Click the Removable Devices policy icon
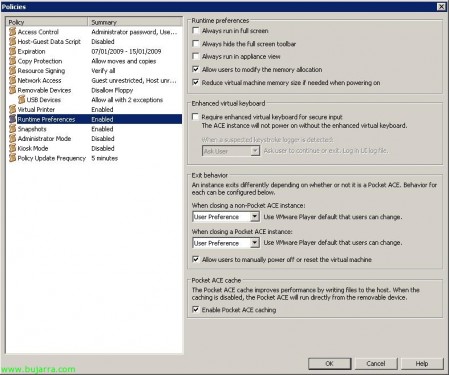Screen dimensions: 449x375 tap(12, 90)
